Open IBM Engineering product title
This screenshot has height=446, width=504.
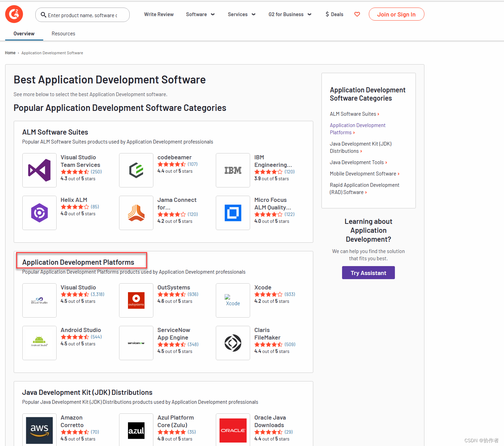tap(273, 161)
